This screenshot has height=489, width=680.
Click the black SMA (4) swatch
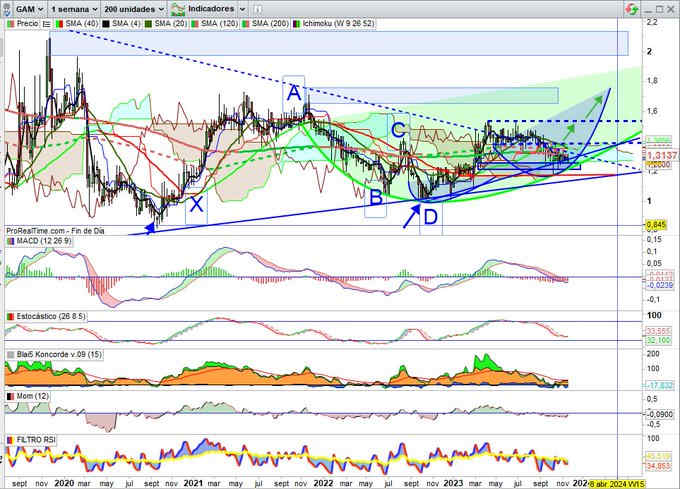point(105,24)
